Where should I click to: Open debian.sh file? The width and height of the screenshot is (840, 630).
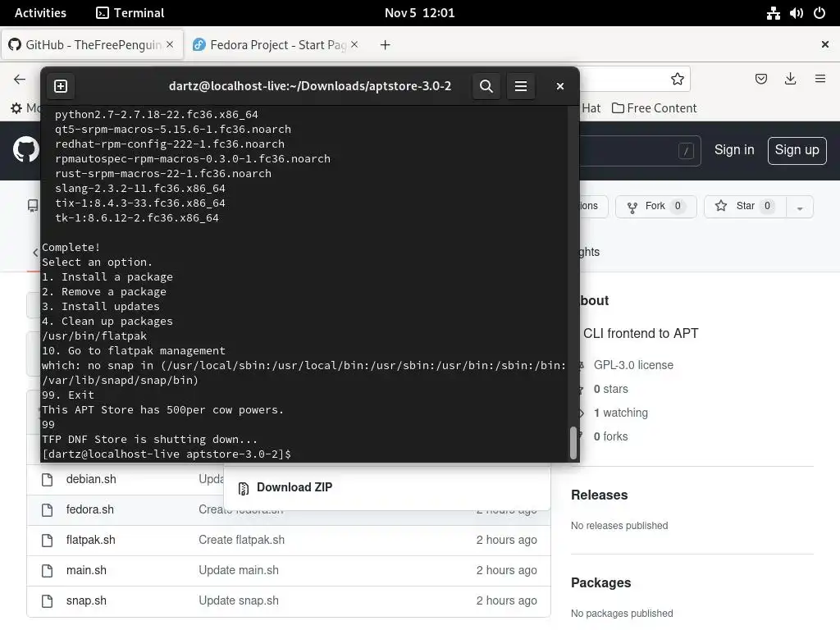(x=91, y=479)
